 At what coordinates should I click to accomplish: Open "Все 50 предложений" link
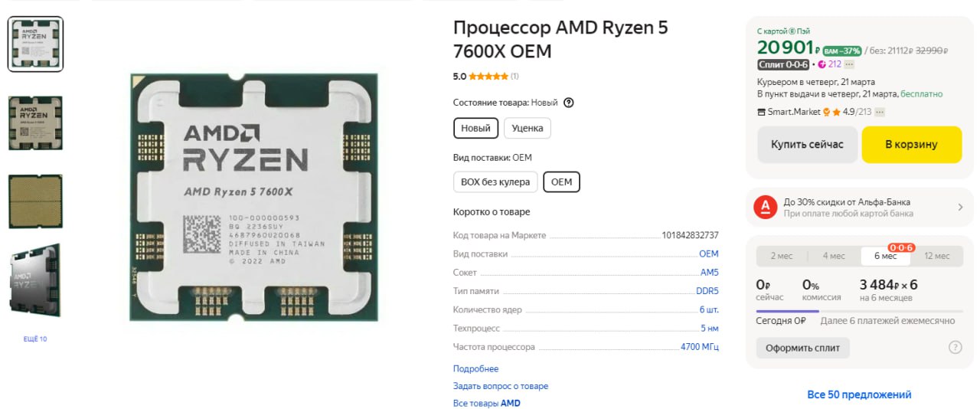[859, 394]
